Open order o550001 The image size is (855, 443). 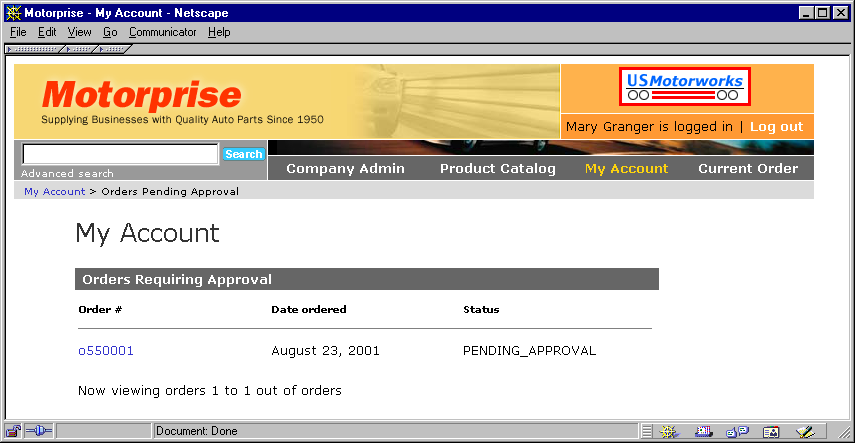click(106, 351)
